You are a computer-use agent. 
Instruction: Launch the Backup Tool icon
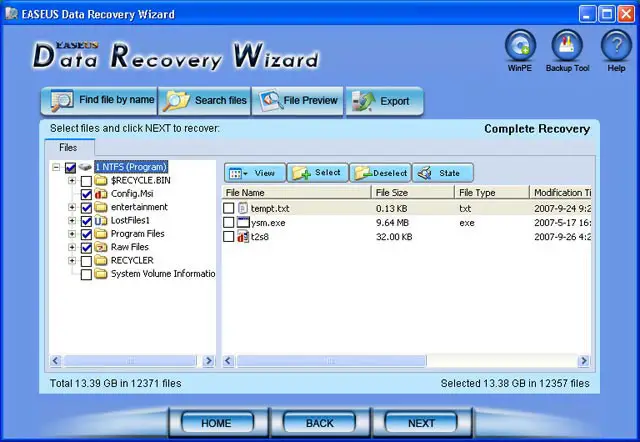(x=567, y=45)
